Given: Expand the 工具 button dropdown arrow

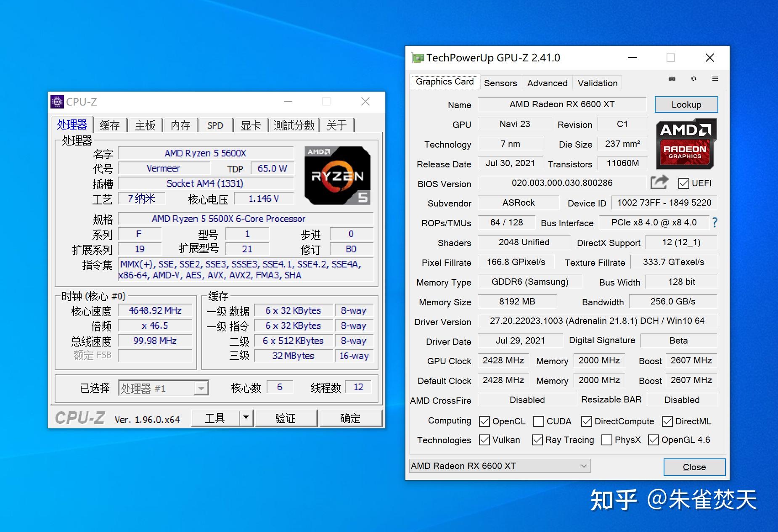Looking at the screenshot, I should pos(246,418).
